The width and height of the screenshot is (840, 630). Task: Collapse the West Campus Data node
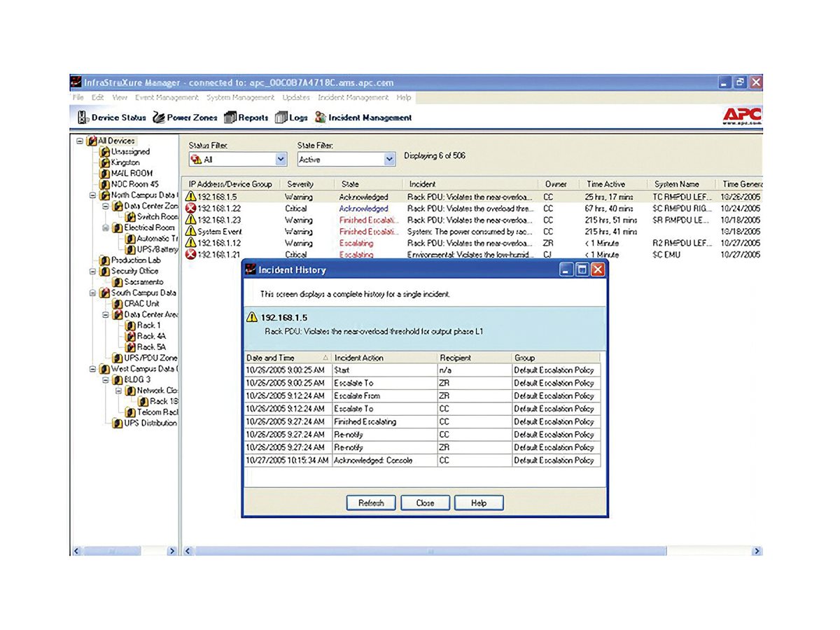click(93, 369)
